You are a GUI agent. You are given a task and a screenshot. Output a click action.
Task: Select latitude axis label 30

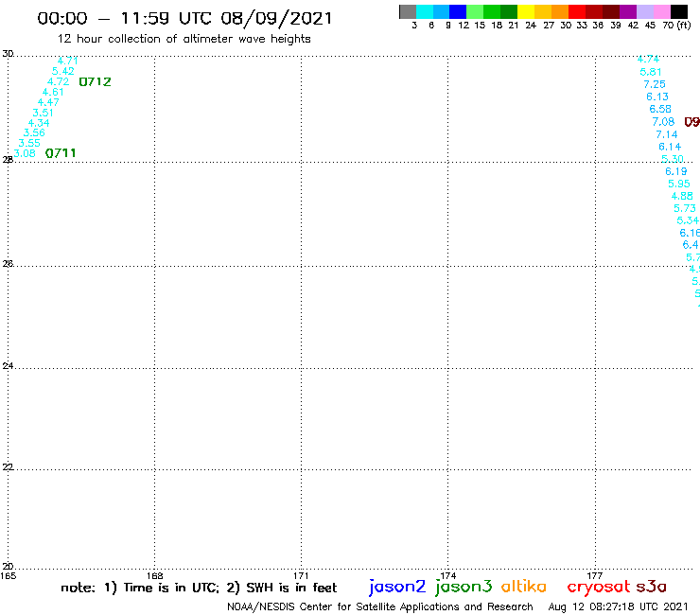8,54
